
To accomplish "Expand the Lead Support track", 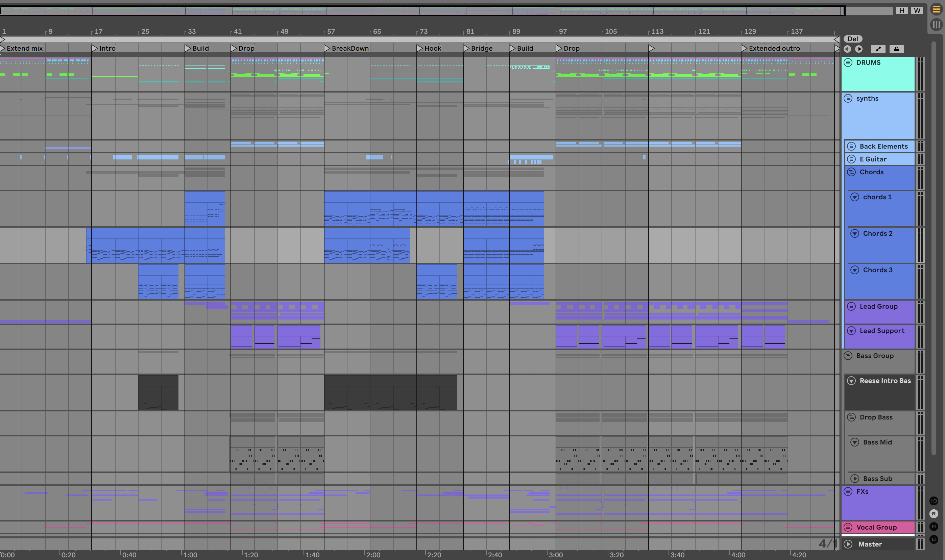I will [x=851, y=331].
